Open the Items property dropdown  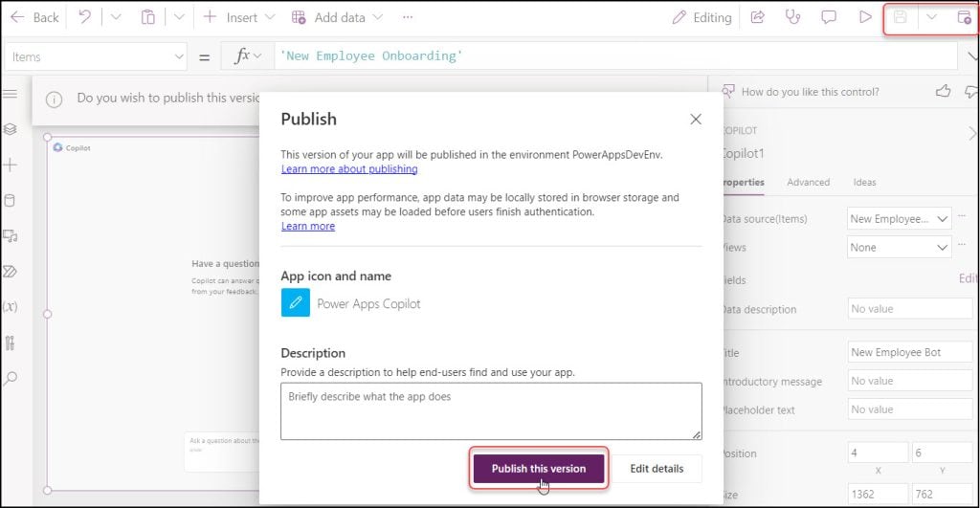(x=97, y=56)
